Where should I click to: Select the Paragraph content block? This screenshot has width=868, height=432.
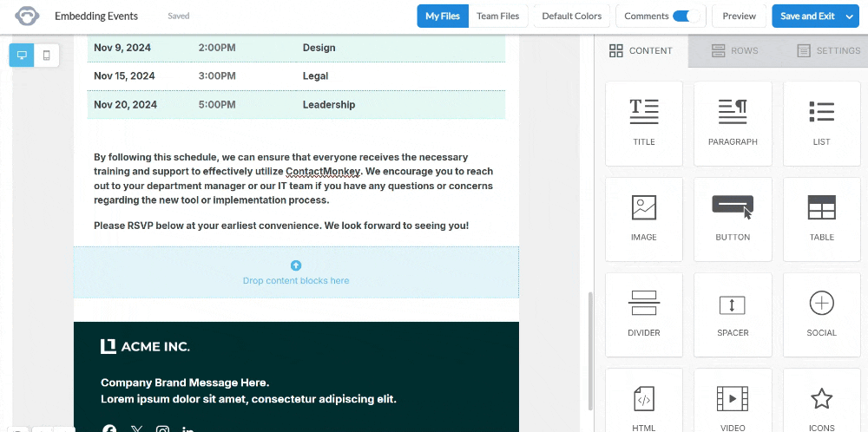coord(733,123)
